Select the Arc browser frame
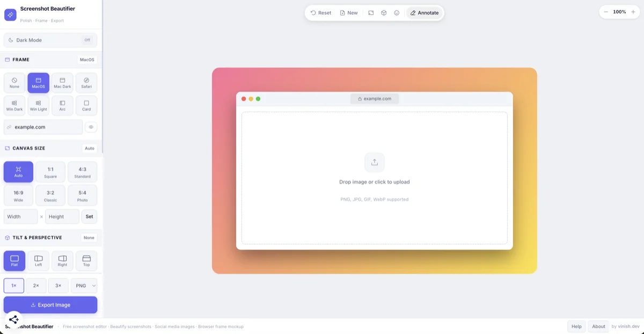The width and height of the screenshot is (644, 334). [x=62, y=106]
